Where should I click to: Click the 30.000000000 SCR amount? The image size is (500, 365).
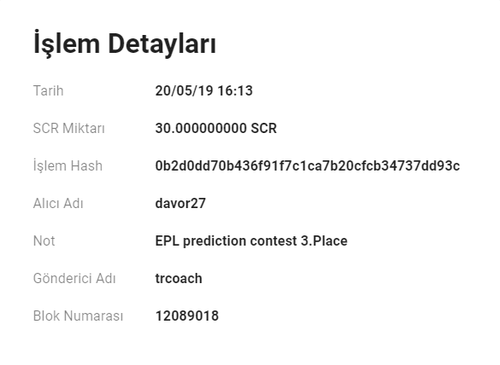pos(216,128)
